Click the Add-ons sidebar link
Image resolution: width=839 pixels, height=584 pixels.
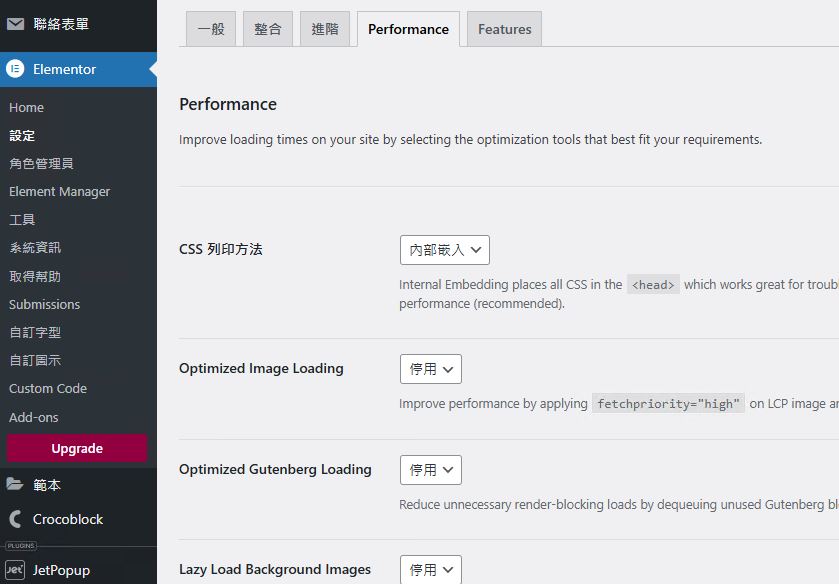tap(34, 417)
